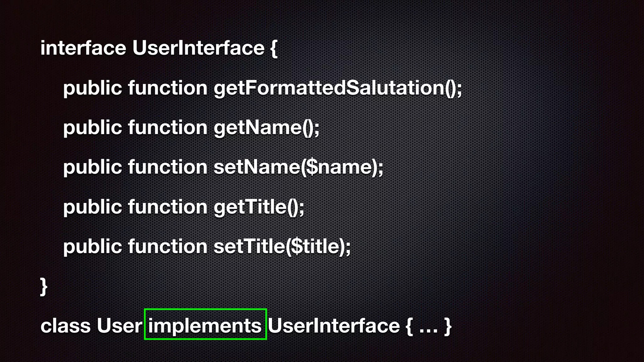The width and height of the screenshot is (644, 362).
Task: Click the 'class' keyword on last line
Action: [66, 326]
